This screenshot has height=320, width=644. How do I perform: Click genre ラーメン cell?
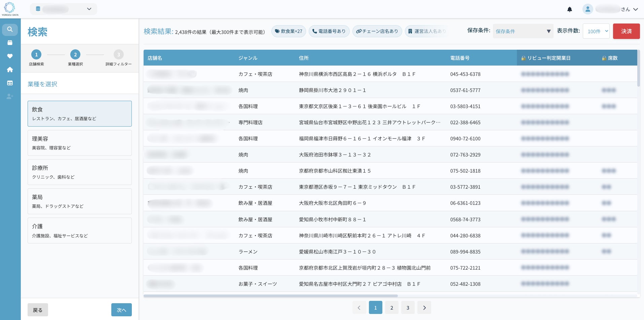click(x=248, y=252)
